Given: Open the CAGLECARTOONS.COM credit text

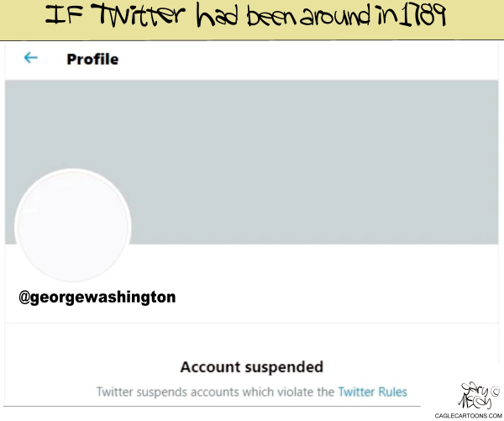Looking at the screenshot, I should point(468,416).
